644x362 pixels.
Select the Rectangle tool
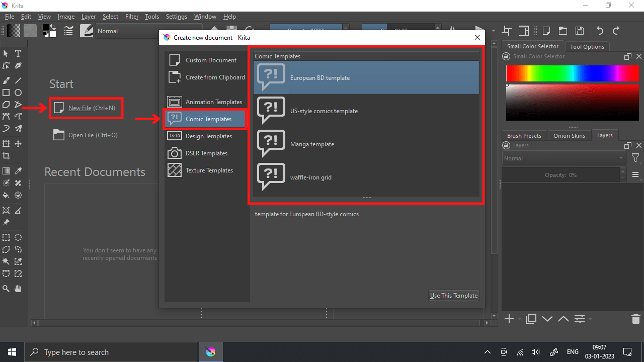click(6, 93)
